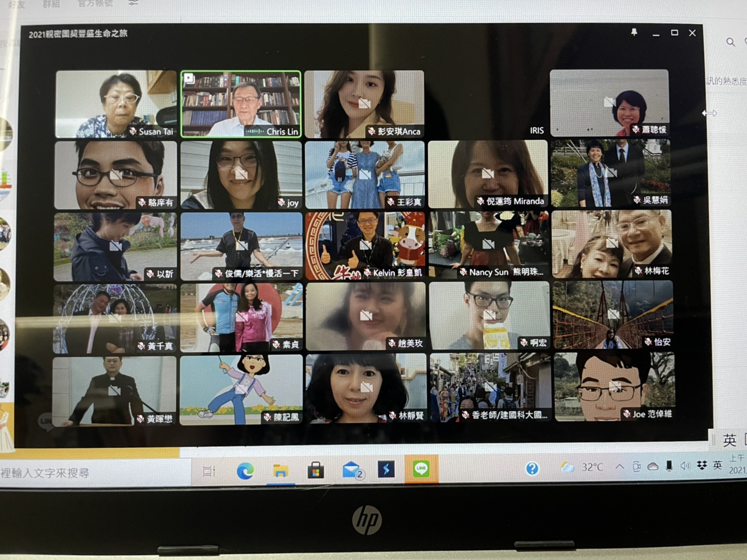The height and width of the screenshot is (560, 747).
Task: Launch Microsoft Store from the taskbar
Action: tap(316, 471)
